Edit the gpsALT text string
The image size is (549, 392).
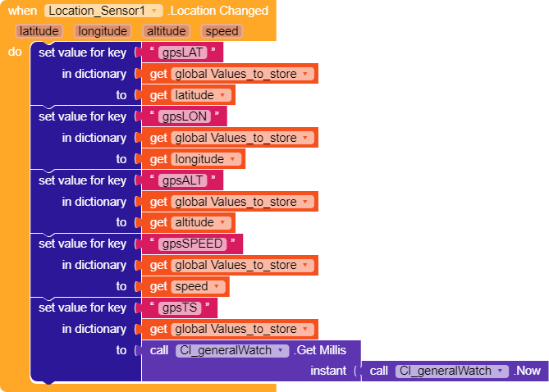182,180
